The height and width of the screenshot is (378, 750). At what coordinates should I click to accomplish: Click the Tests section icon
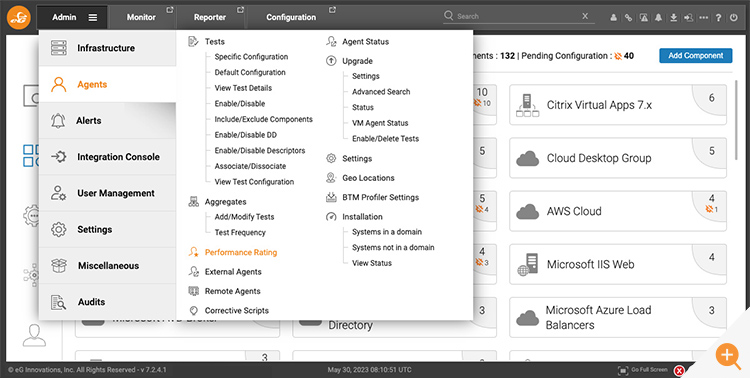click(x=193, y=42)
